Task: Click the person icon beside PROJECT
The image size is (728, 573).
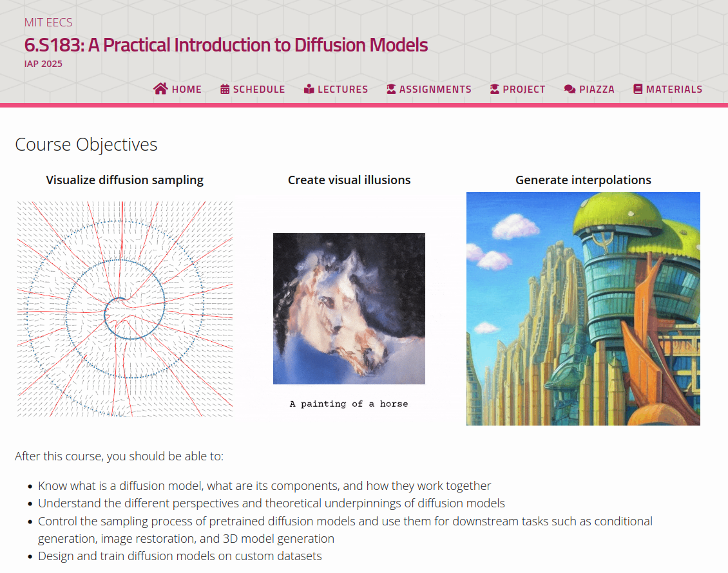Action: click(493, 89)
